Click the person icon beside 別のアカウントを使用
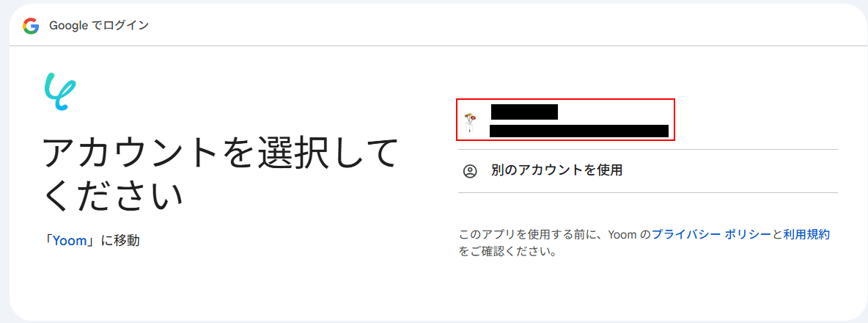 469,171
